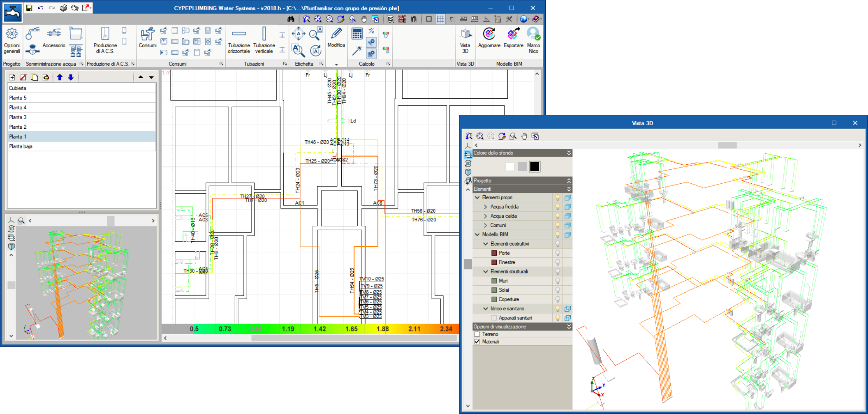The image size is (868, 414).
Task: Toggle visibility bulb for Comuni
Action: coord(558,225)
